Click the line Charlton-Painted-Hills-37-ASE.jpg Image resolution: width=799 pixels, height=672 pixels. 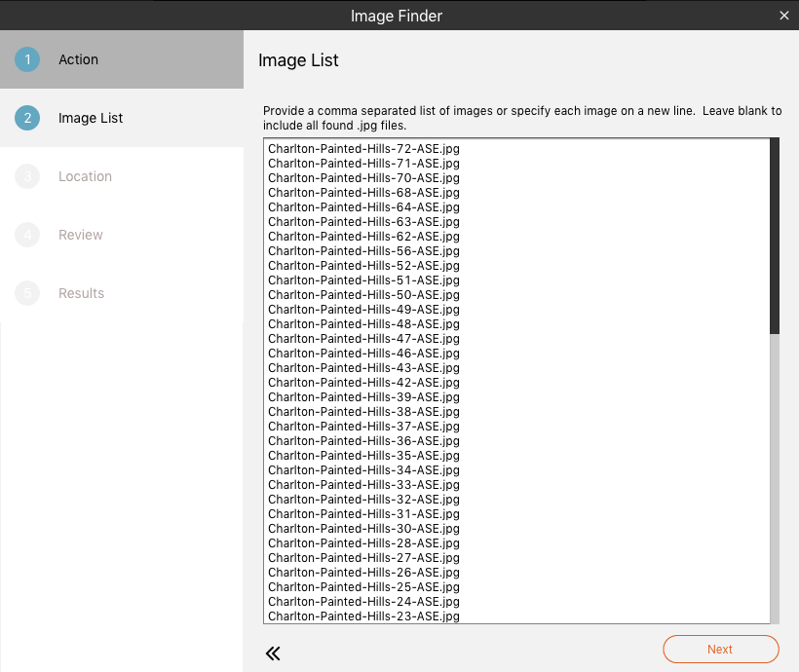[x=363, y=427]
